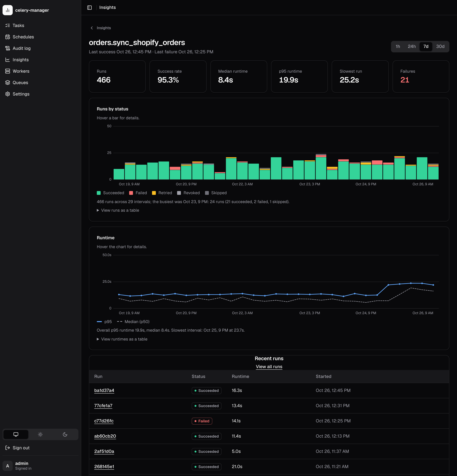
Task: Click the Runtime column header
Action: click(240, 376)
